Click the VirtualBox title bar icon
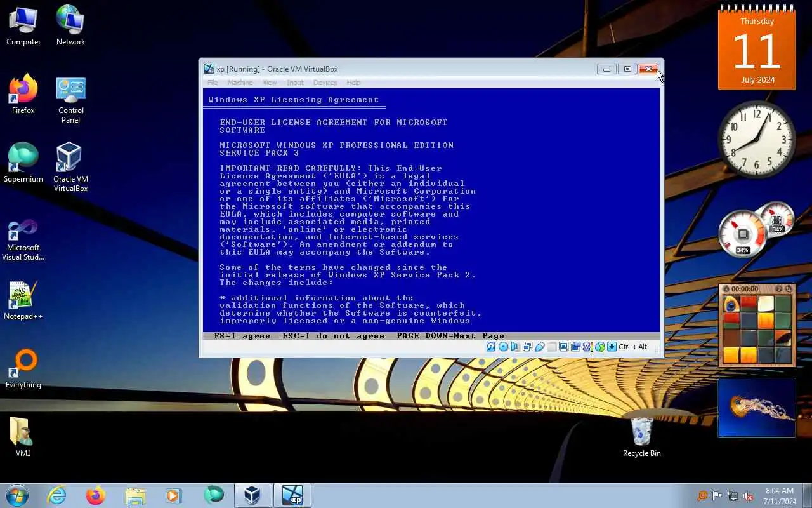Viewport: 812px width, 508px height. coord(209,69)
